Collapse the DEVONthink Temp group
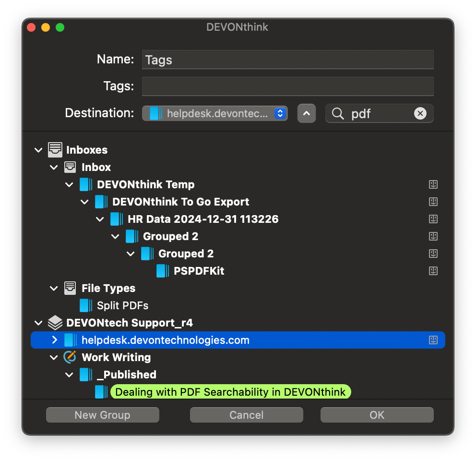 click(69, 184)
